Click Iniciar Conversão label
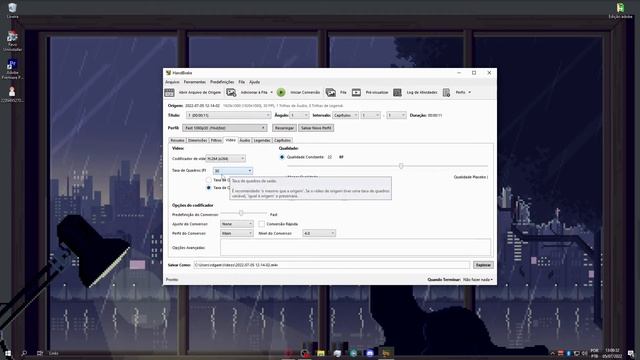This screenshot has width=640, height=360. click(305, 93)
